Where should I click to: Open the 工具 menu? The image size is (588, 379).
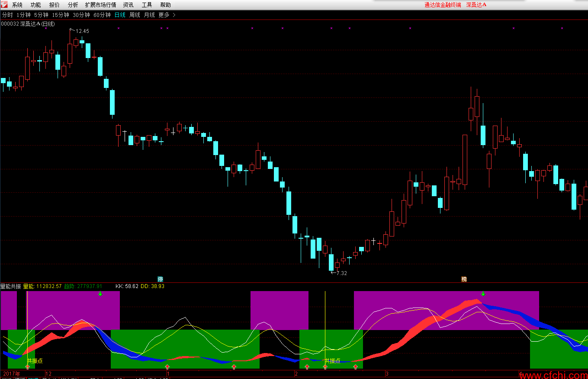click(x=147, y=5)
